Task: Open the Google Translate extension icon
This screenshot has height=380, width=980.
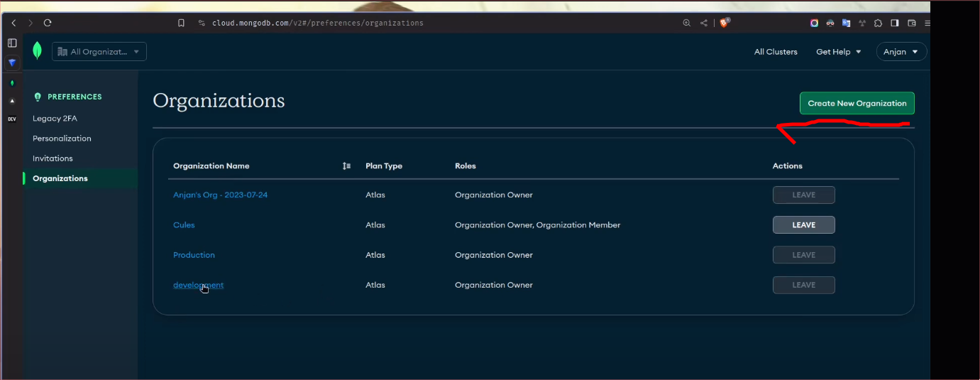Action: 846,23
